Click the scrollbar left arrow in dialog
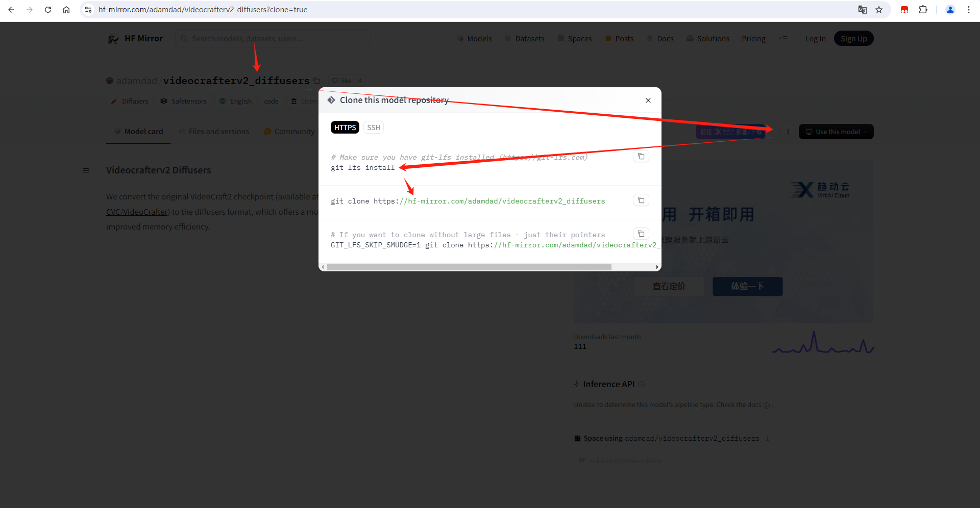 coord(323,267)
